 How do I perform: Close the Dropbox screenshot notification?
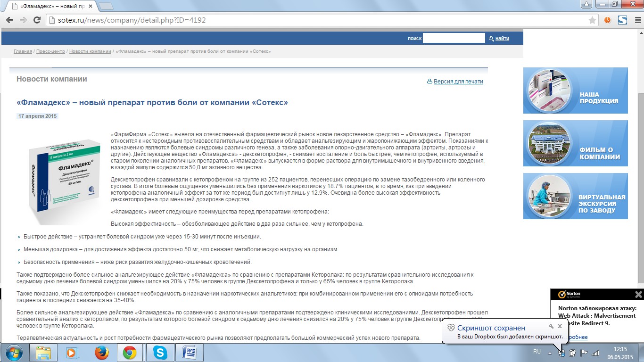pos(560,326)
